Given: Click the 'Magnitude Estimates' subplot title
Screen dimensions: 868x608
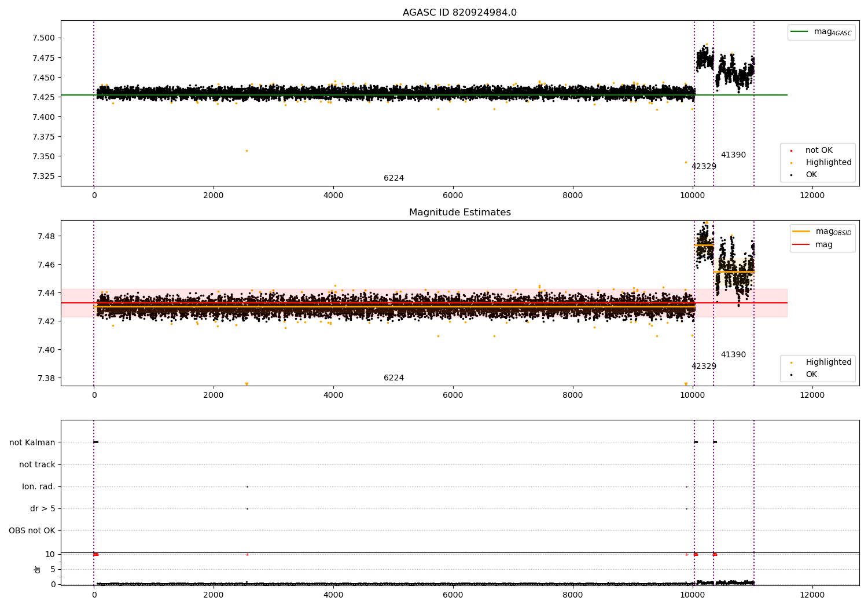Looking at the screenshot, I should tap(459, 213).
